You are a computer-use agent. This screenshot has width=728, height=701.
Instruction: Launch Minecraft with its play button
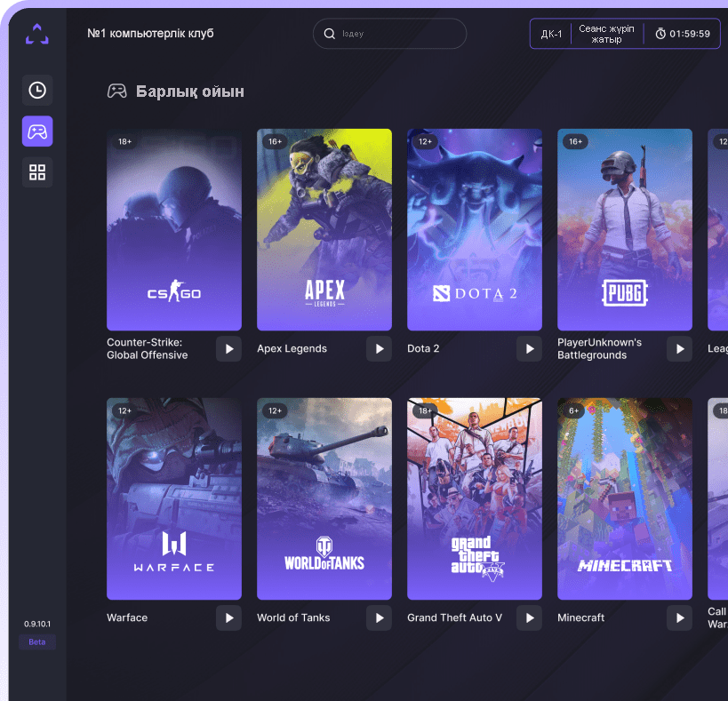[680, 618]
